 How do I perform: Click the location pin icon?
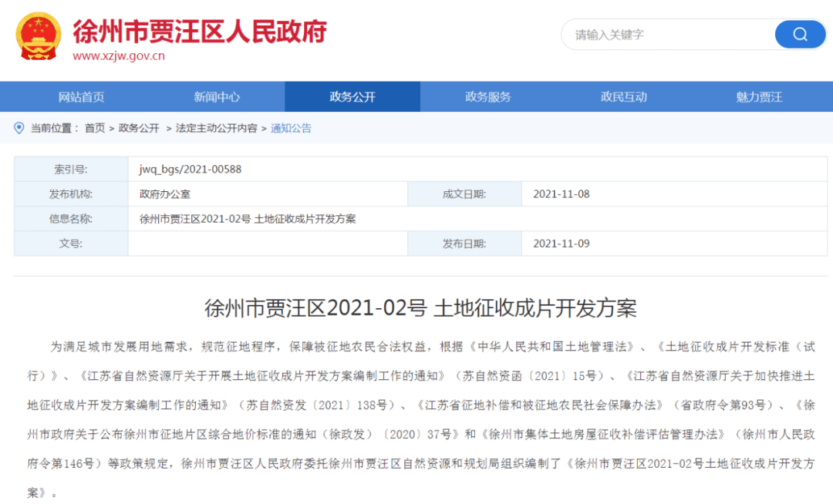(19, 128)
